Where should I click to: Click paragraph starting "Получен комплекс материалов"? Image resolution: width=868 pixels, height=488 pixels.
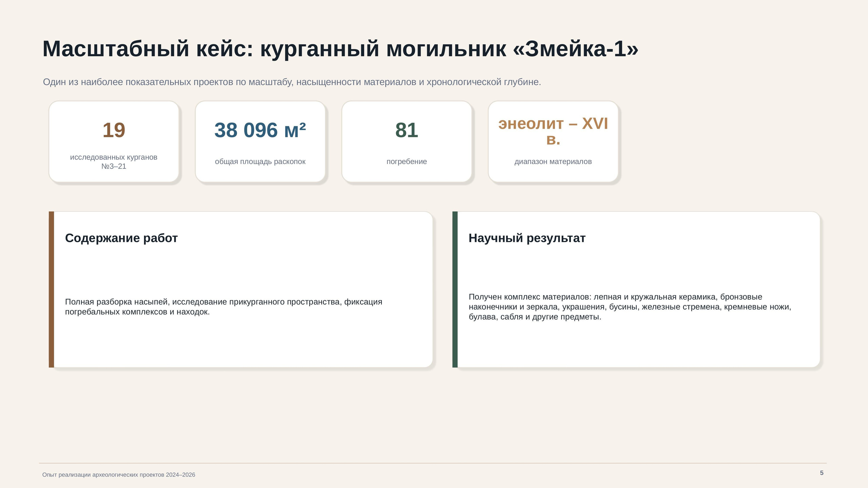coord(630,307)
